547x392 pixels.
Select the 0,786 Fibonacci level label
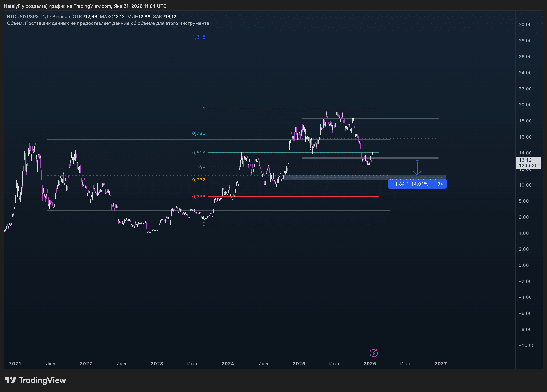[x=199, y=133]
